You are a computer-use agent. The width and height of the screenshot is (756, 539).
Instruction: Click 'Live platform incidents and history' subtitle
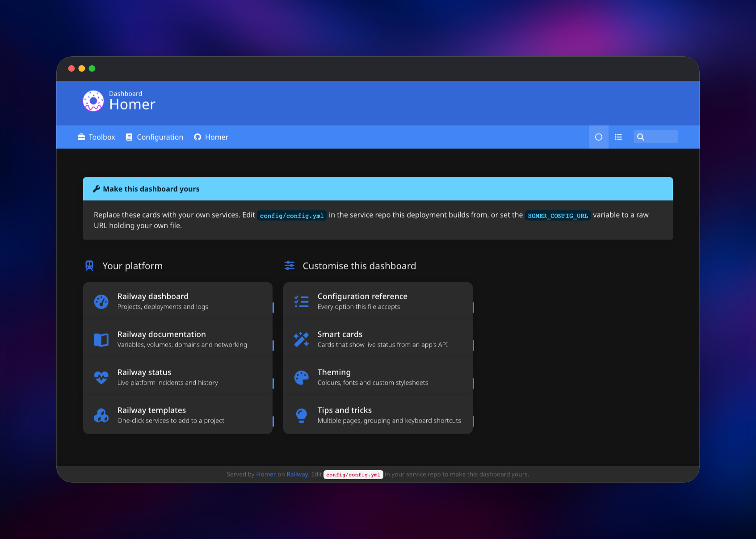(x=168, y=383)
